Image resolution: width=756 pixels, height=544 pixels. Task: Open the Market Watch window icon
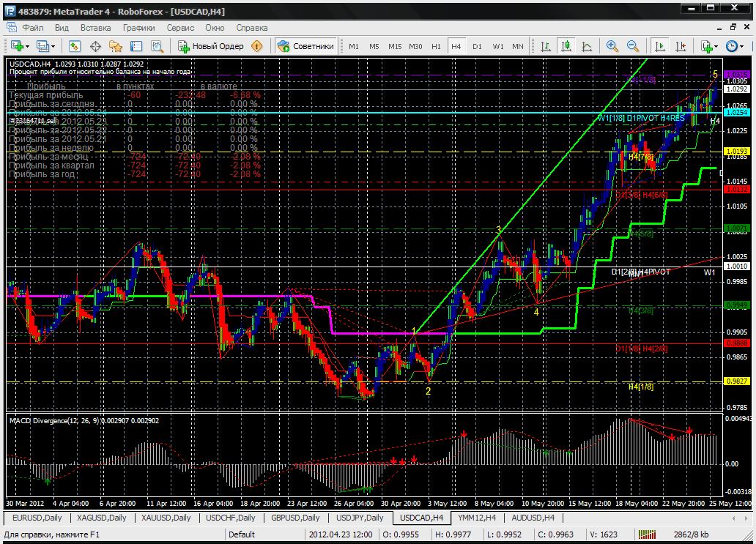[x=74, y=46]
